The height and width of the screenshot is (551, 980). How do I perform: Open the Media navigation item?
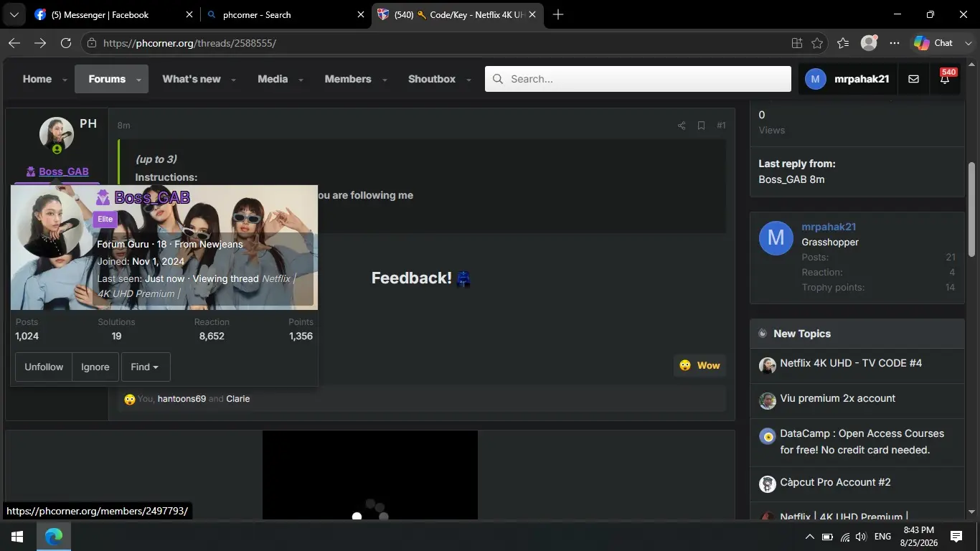(273, 79)
